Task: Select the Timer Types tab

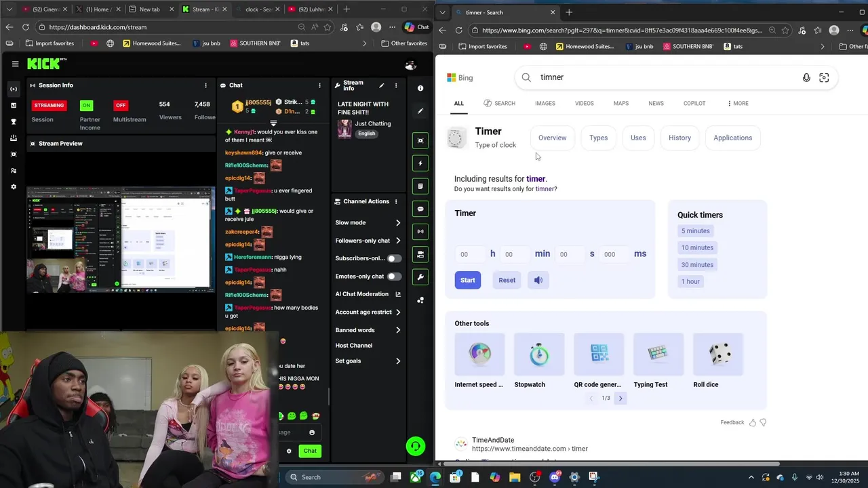Action: tap(599, 138)
